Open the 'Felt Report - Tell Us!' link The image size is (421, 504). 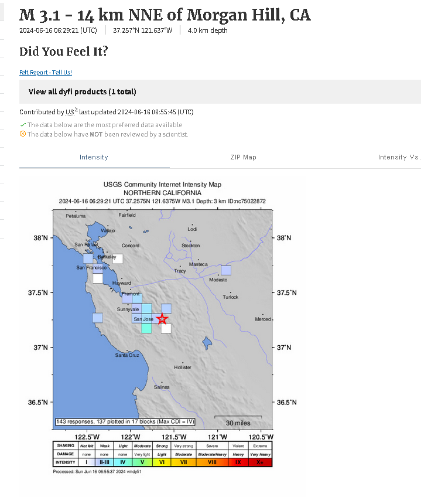pyautogui.click(x=46, y=72)
